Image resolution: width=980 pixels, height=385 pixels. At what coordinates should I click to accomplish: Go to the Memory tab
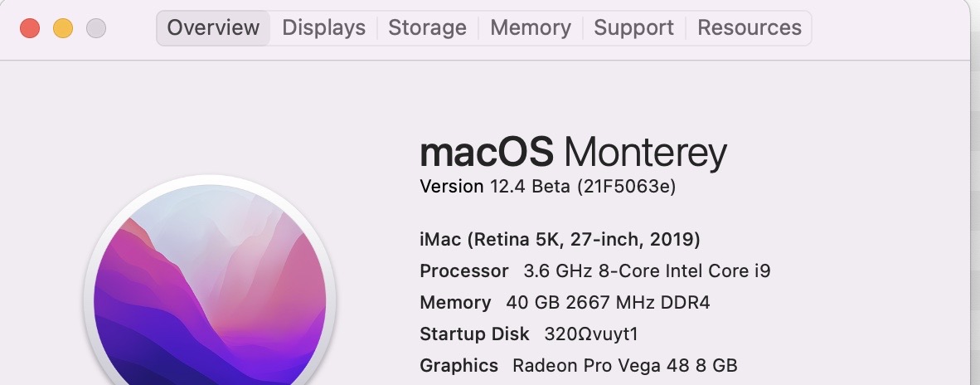tap(531, 28)
